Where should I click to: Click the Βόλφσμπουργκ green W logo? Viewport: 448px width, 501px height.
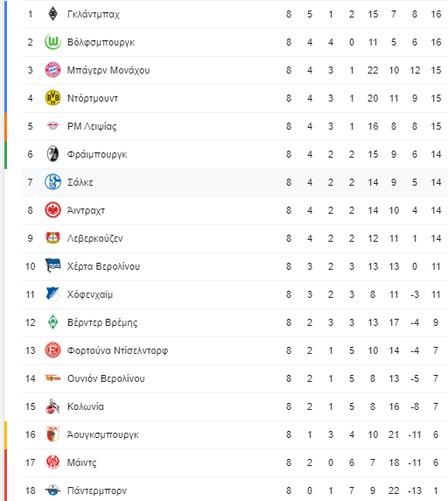coord(52,42)
